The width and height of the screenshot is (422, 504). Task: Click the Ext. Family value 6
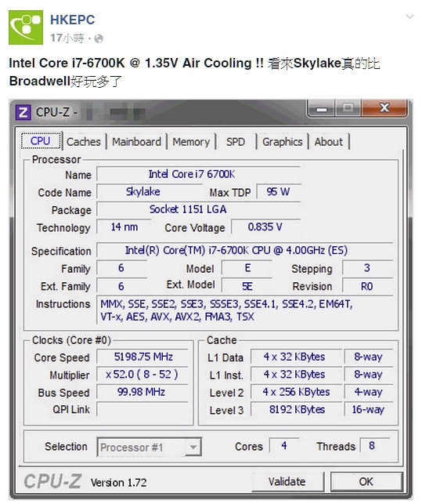(122, 286)
